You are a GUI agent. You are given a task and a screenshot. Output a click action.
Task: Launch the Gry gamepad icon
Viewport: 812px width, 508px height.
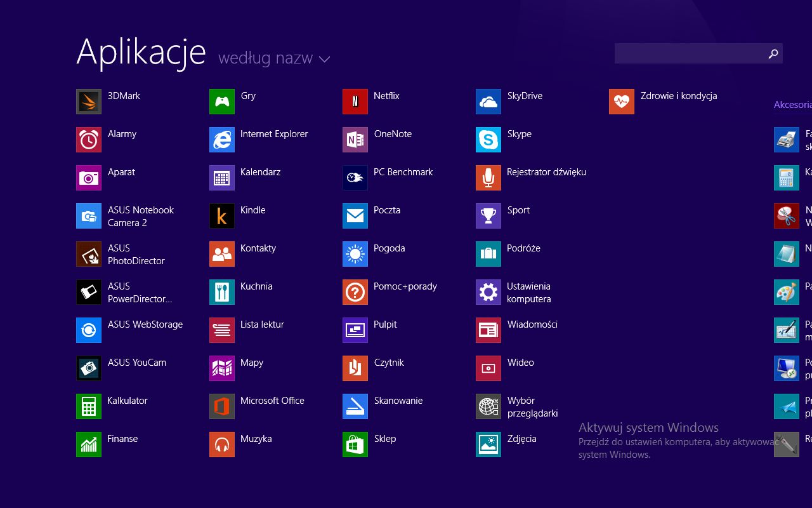click(x=222, y=102)
